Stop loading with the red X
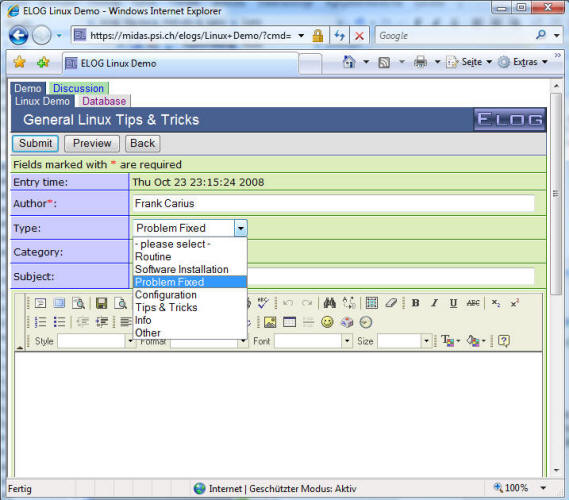The width and height of the screenshot is (569, 500). point(359,36)
